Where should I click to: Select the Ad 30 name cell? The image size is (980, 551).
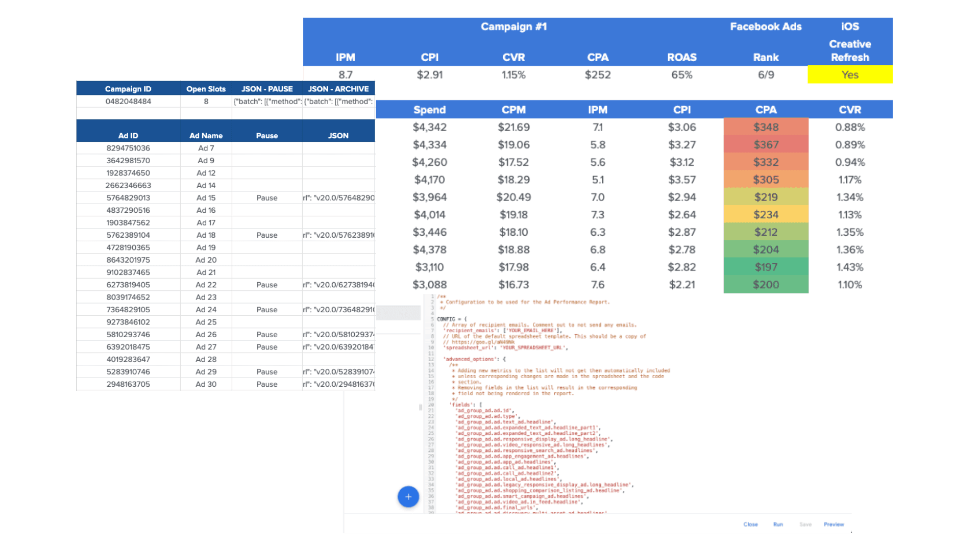pos(206,384)
